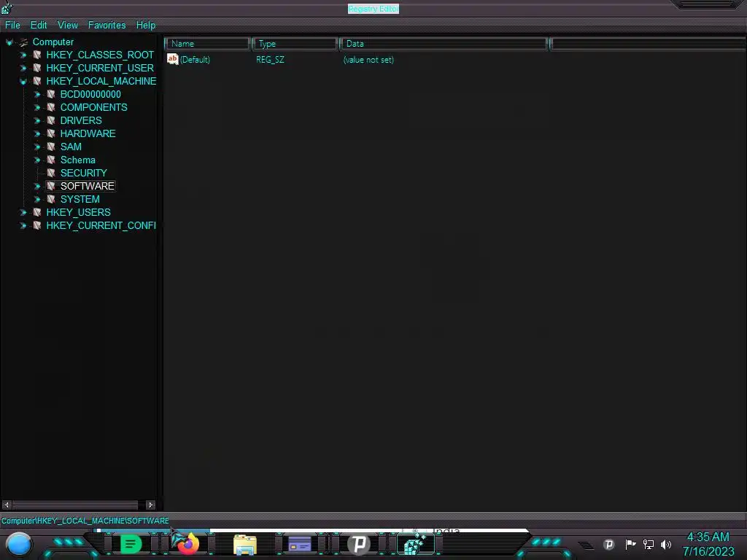Viewport: 747px width, 560px height.
Task: Open the Start orb button
Action: [19, 544]
